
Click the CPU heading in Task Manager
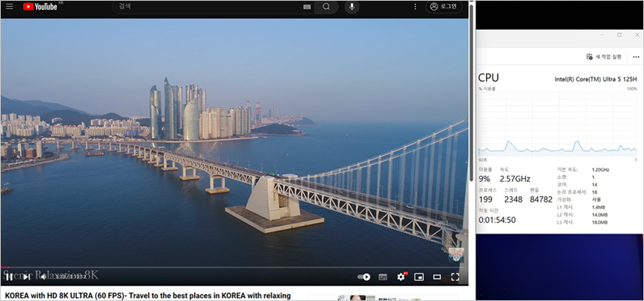tap(489, 78)
